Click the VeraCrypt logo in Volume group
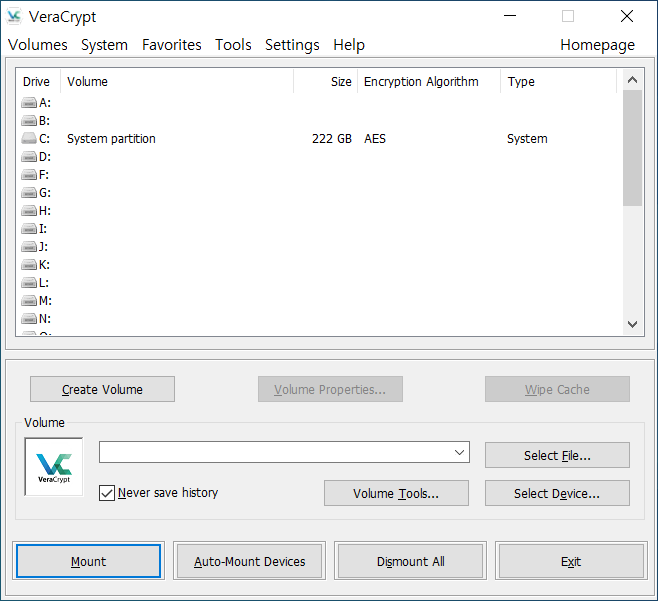658x601 pixels. point(54,467)
